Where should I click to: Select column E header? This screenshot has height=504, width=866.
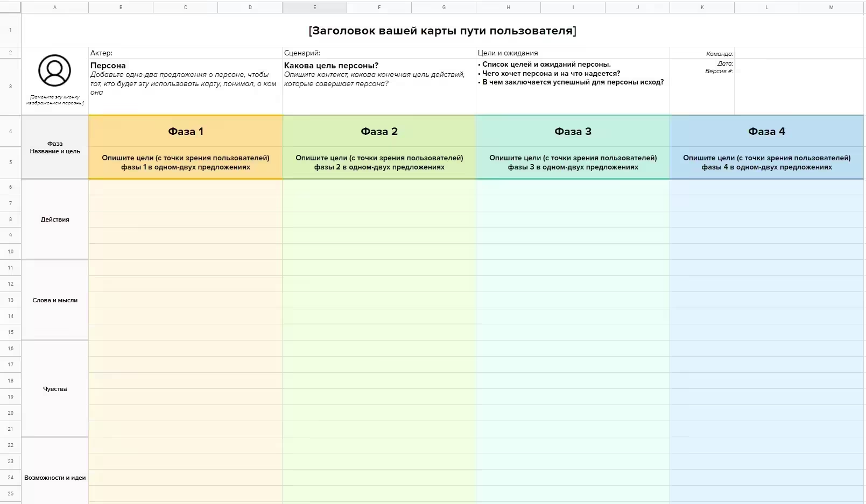pyautogui.click(x=314, y=8)
